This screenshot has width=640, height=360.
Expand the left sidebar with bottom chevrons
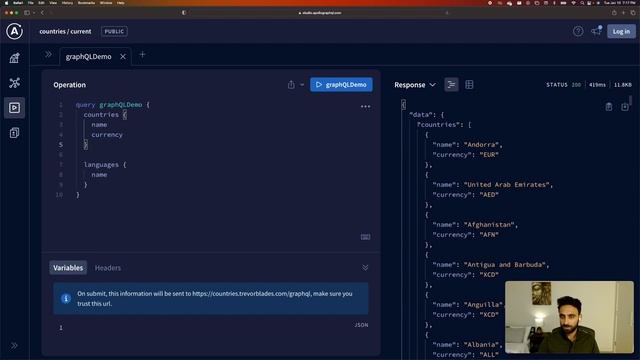tap(14, 345)
